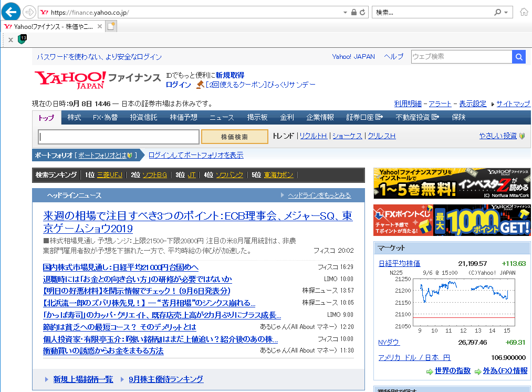Viewport: 532px width, 392px height.
Task: Click the green shield extension icon
Action: (x=23, y=39)
